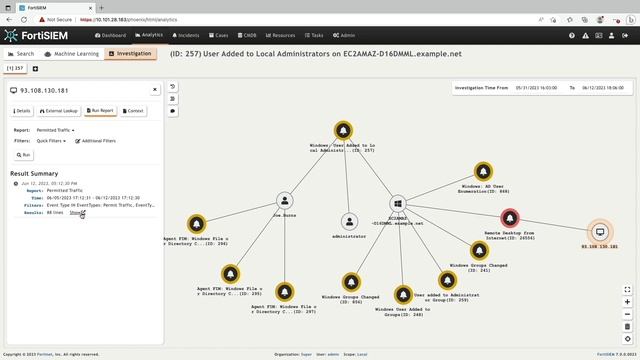This screenshot has width=640, height=360.
Task: Select Agent FIM incident node ID 297
Action: click(x=284, y=292)
